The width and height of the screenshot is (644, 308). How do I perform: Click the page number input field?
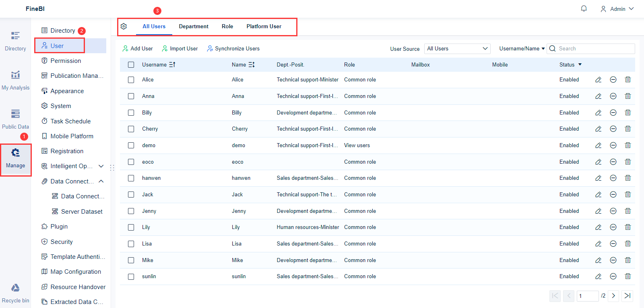tap(588, 296)
